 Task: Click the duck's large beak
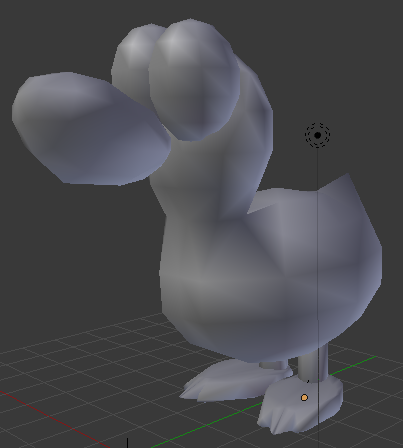[x=90, y=128]
